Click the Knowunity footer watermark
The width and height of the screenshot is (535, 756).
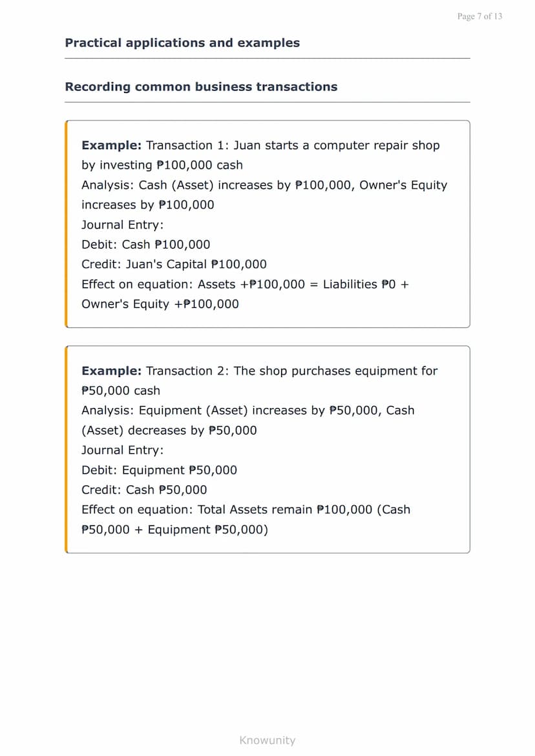coord(267,740)
